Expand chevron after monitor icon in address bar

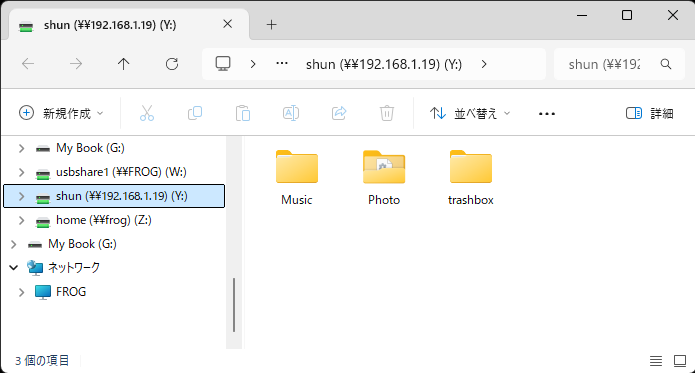coord(253,64)
